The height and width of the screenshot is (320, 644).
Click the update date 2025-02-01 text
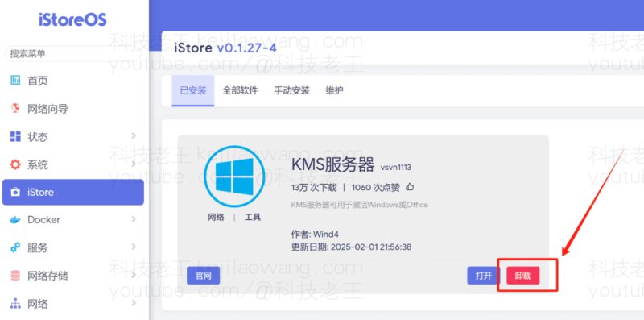[351, 247]
